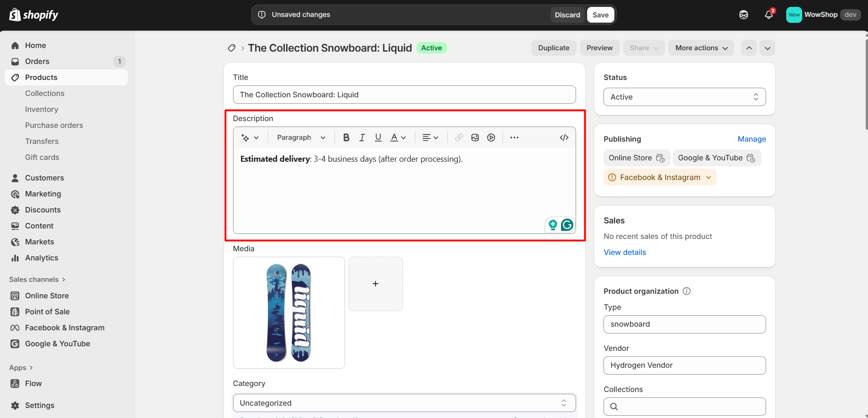
Task: Toggle bold formatting in description editor
Action: coord(346,138)
